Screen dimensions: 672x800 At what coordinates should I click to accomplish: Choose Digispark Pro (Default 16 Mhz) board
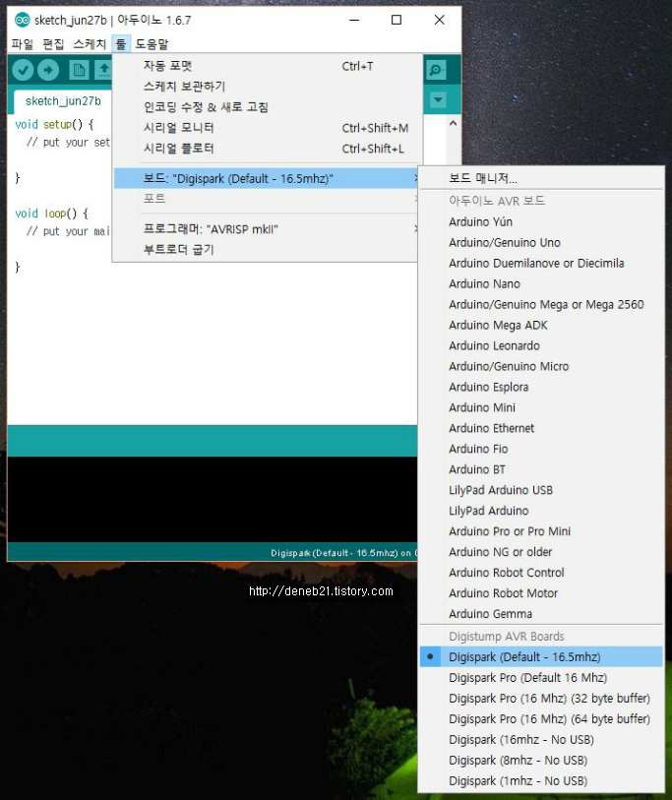(527, 677)
